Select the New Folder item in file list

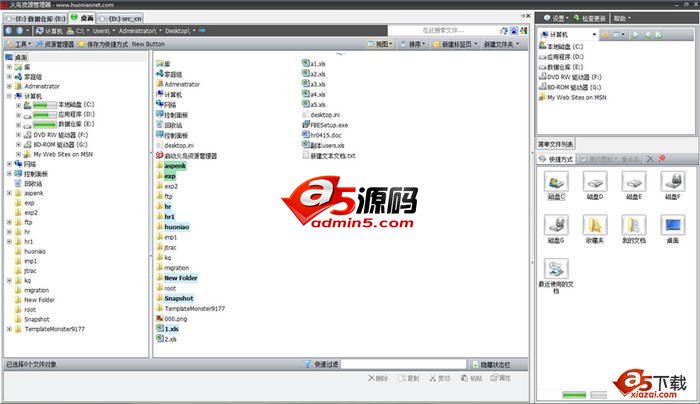coord(177,278)
